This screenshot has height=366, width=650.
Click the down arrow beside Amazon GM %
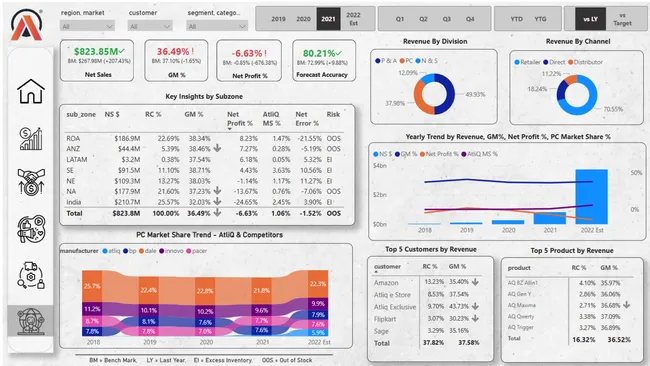tap(475, 281)
